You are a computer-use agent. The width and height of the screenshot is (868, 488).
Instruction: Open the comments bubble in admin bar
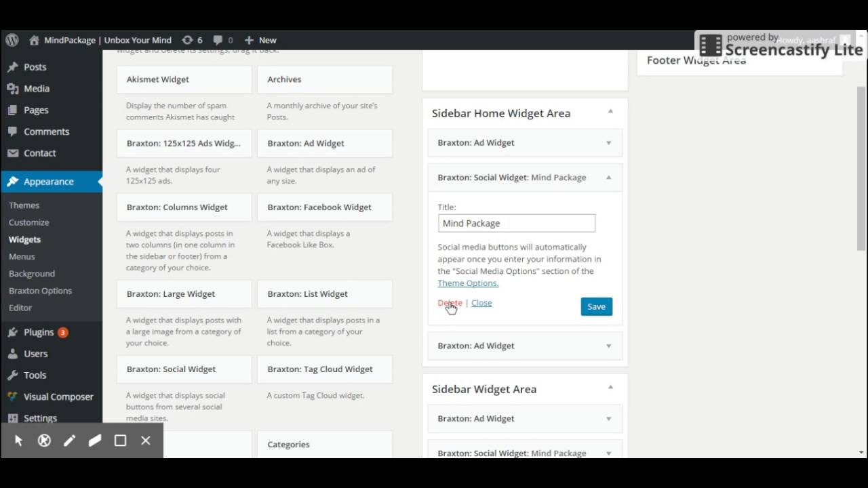click(x=218, y=40)
